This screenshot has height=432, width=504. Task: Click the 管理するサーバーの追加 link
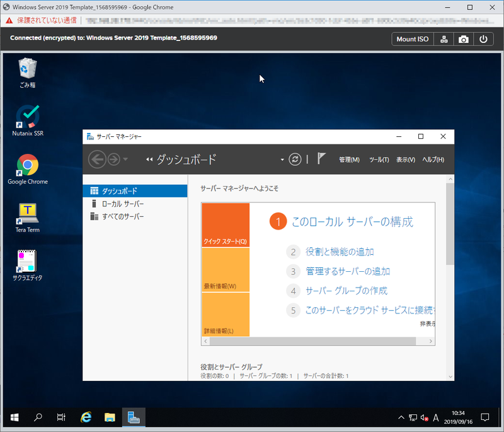click(348, 271)
